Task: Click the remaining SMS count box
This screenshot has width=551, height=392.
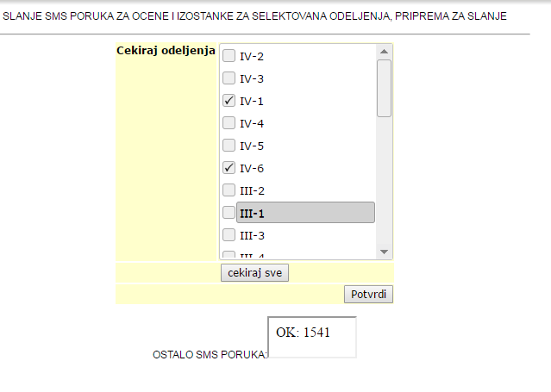Action: (x=312, y=336)
